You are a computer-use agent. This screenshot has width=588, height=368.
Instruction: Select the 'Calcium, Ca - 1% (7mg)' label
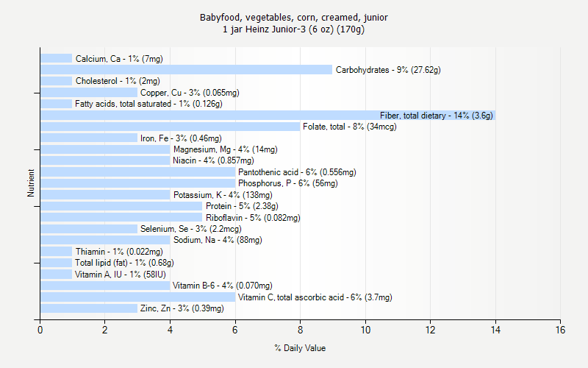(119, 59)
